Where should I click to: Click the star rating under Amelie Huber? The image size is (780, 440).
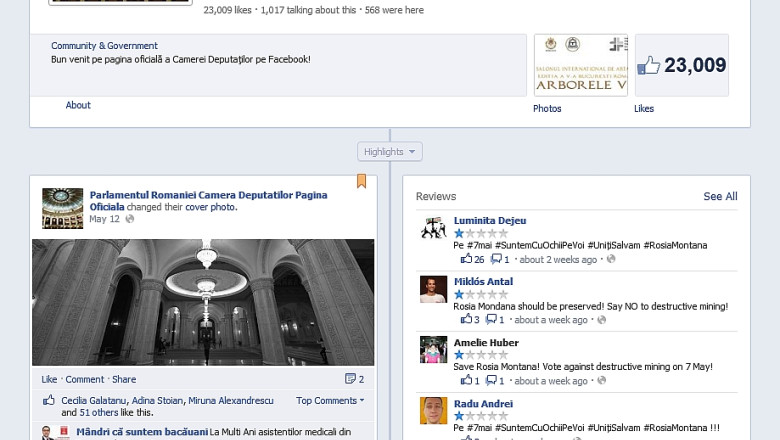click(481, 355)
